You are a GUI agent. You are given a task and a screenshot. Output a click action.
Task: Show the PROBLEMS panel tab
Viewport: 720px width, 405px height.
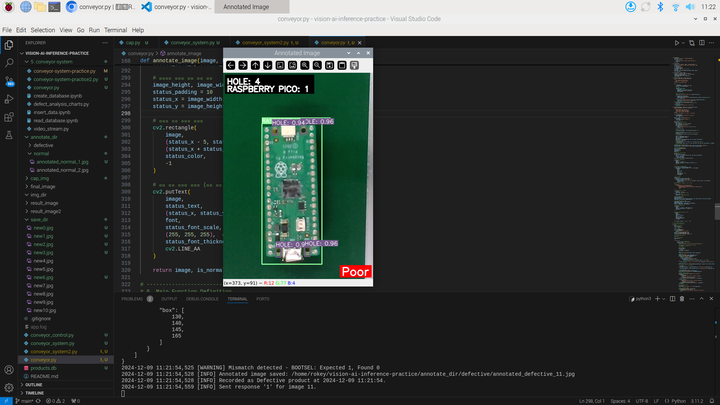click(132, 299)
